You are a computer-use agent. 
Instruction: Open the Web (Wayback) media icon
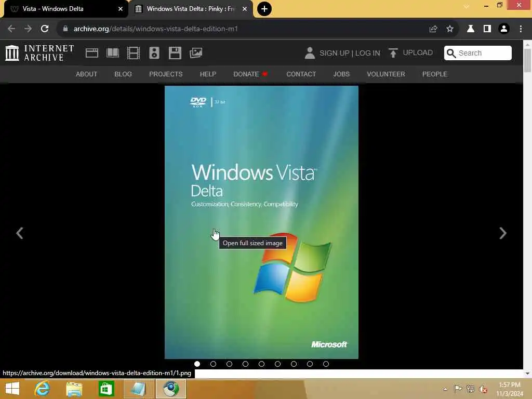coord(92,53)
